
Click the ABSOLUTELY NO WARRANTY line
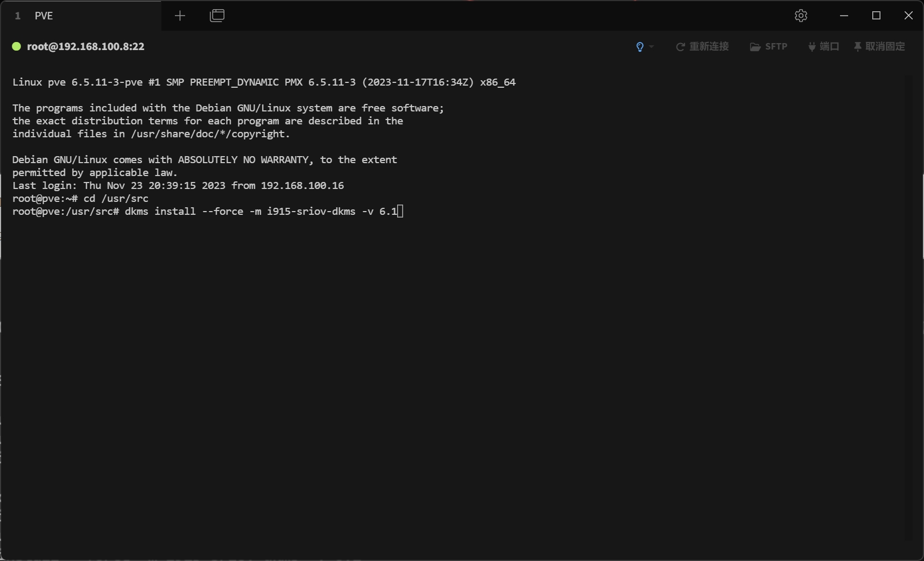pos(205,160)
